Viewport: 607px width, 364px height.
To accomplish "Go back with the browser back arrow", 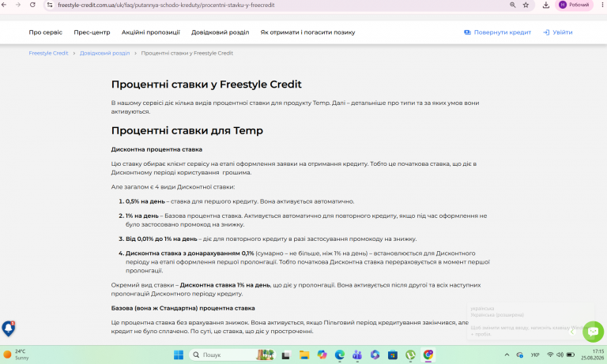I will click(4, 5).
